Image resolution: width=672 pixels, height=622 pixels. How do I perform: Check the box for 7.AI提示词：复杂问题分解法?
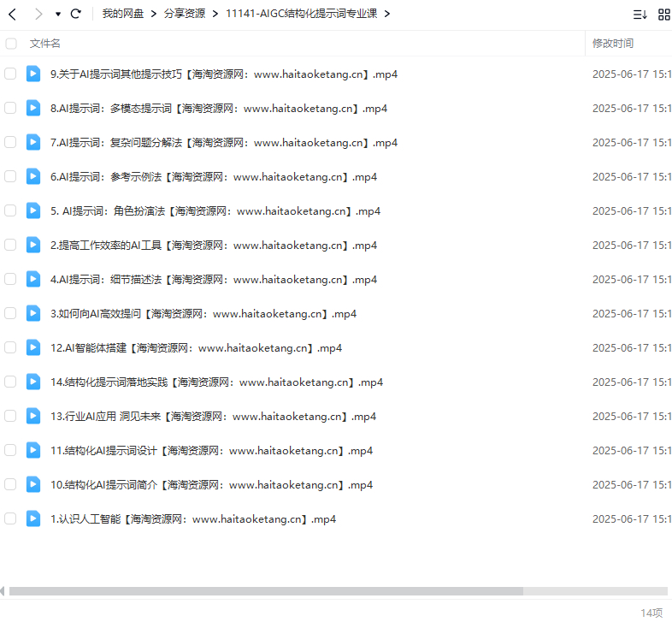pos(10,142)
